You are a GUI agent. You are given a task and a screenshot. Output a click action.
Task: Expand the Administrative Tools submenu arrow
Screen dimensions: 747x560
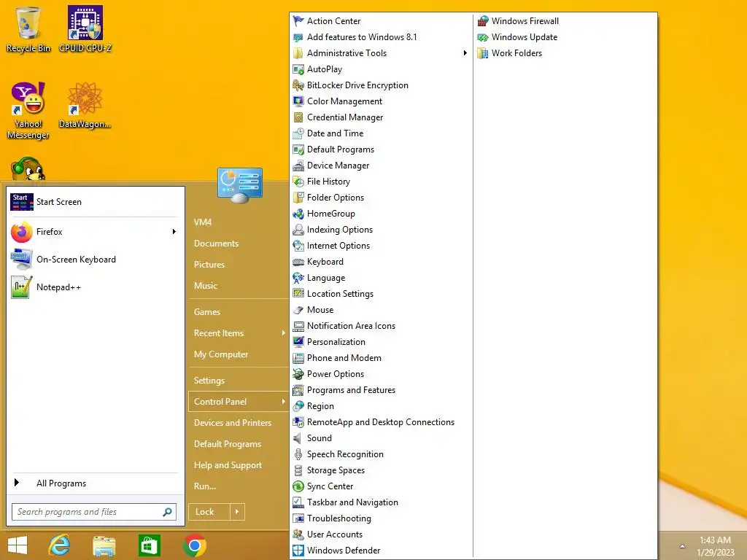465,52
